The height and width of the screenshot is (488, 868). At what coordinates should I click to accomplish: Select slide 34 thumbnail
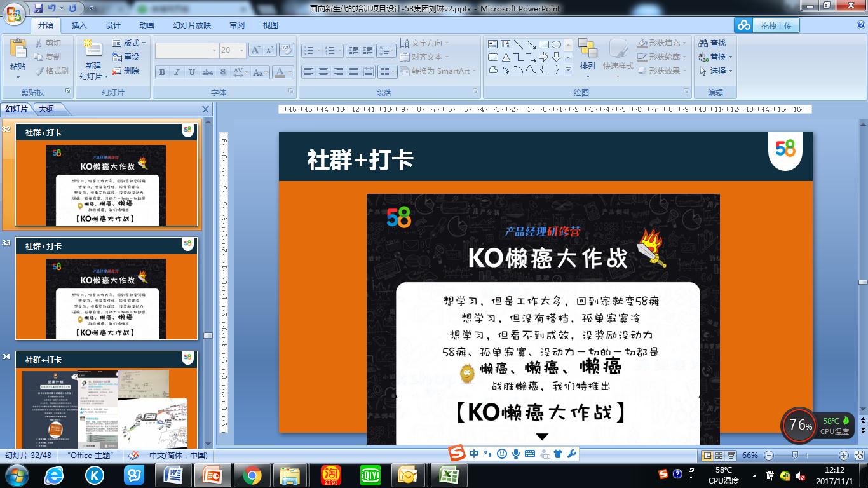coord(106,400)
